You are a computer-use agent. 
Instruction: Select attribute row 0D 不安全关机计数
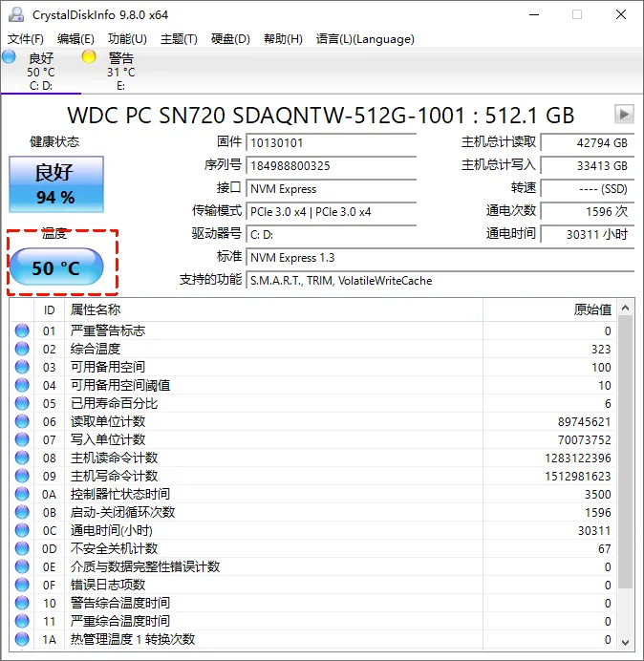click(x=313, y=548)
